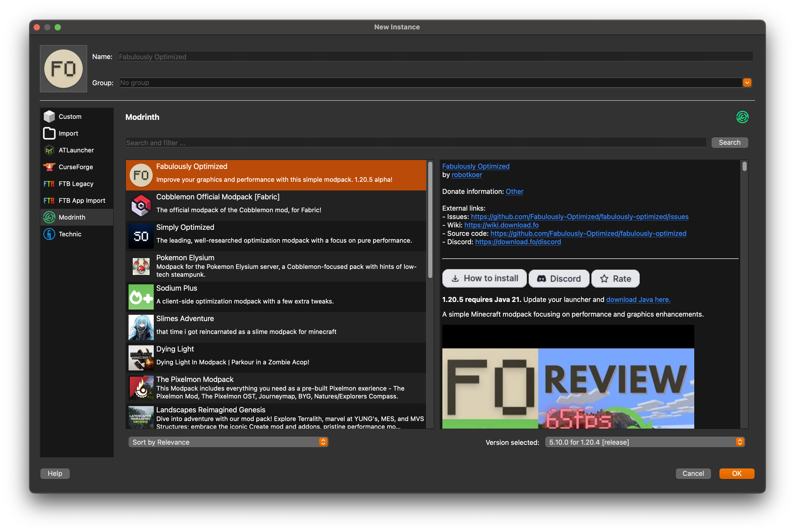The height and width of the screenshot is (532, 795).
Task: Open the Version selected dropdown
Action: coord(645,442)
